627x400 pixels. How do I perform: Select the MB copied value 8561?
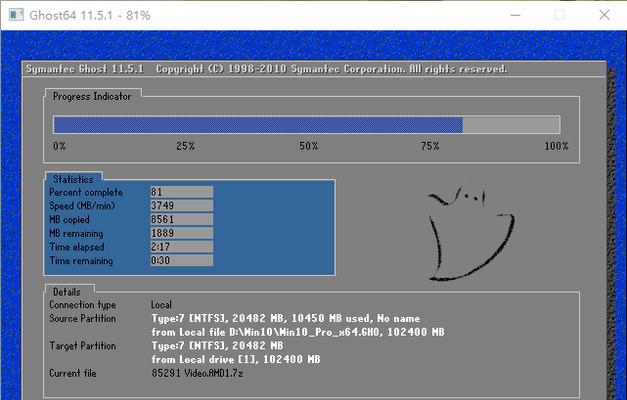pos(182,219)
